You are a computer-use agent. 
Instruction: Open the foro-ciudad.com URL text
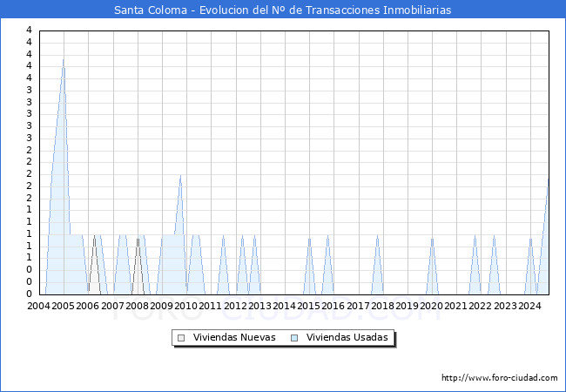click(500, 378)
